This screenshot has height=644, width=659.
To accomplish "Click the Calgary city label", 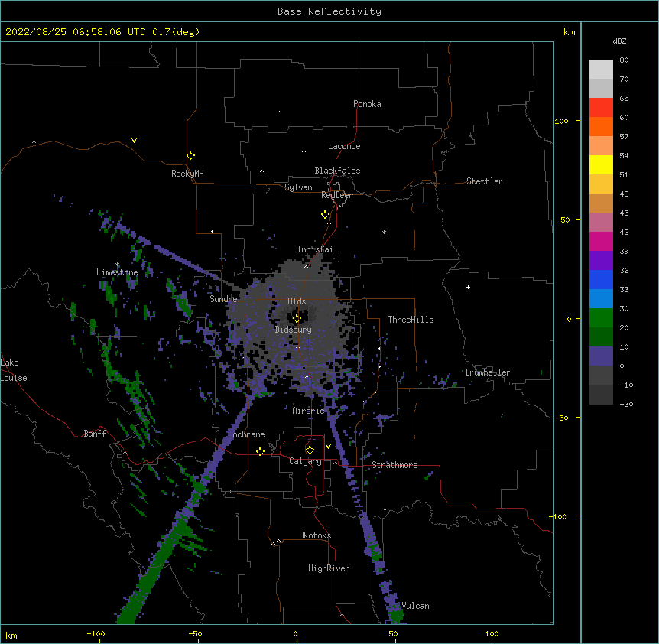I will point(305,461).
